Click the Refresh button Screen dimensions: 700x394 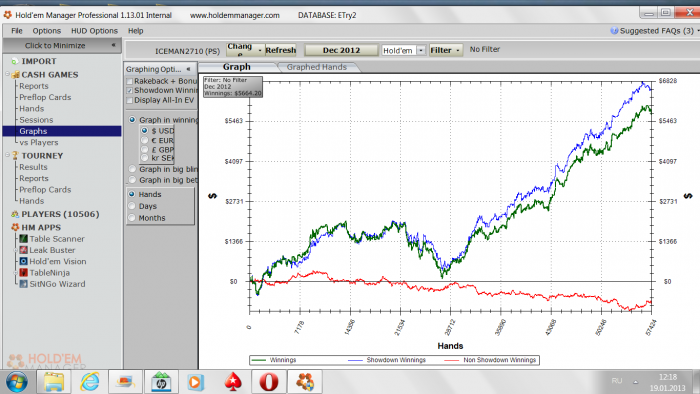coord(280,50)
